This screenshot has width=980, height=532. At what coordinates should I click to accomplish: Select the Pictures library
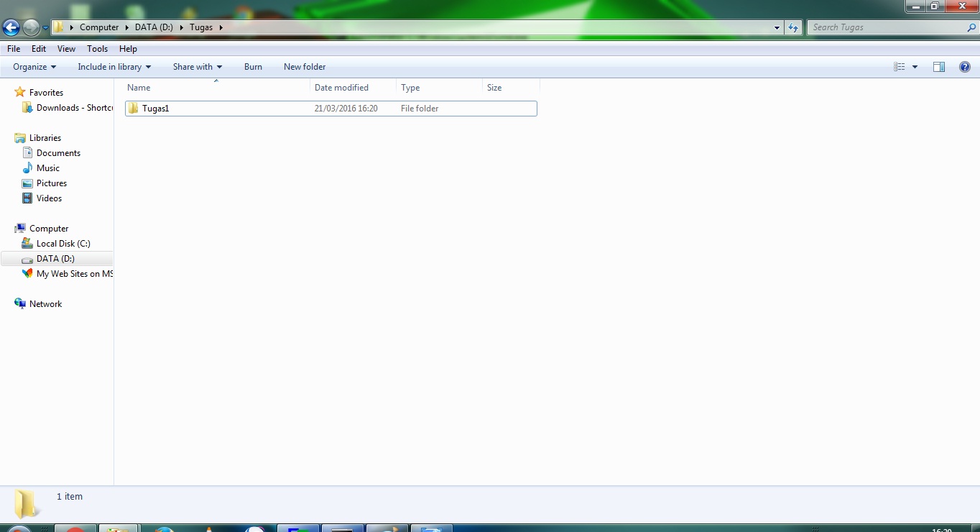(50, 183)
